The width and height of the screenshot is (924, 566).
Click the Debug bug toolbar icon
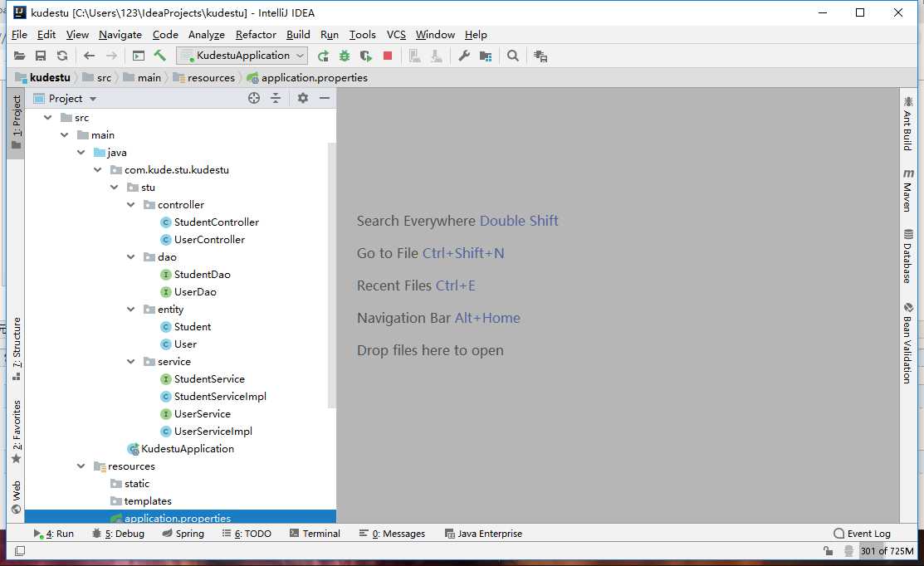pyautogui.click(x=345, y=56)
